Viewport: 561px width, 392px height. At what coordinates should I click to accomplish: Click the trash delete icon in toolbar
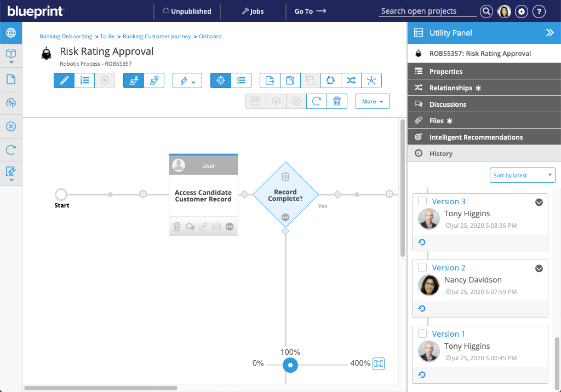[x=337, y=101]
